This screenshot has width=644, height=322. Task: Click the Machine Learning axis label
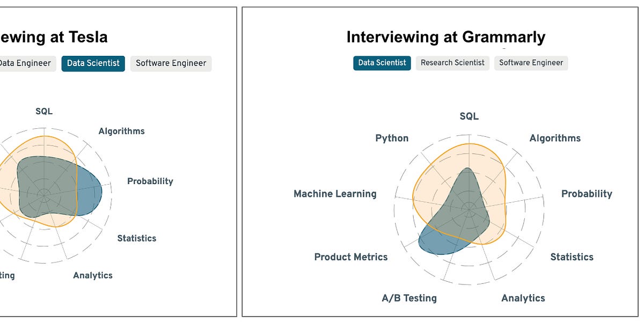click(335, 194)
